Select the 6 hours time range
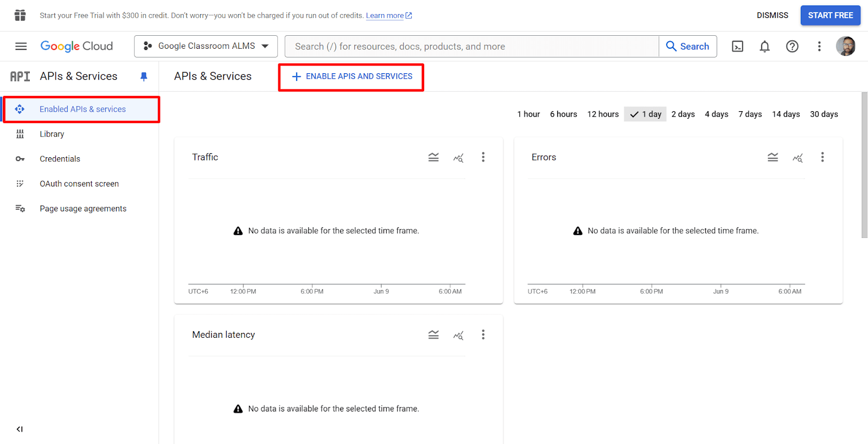 [x=564, y=114]
